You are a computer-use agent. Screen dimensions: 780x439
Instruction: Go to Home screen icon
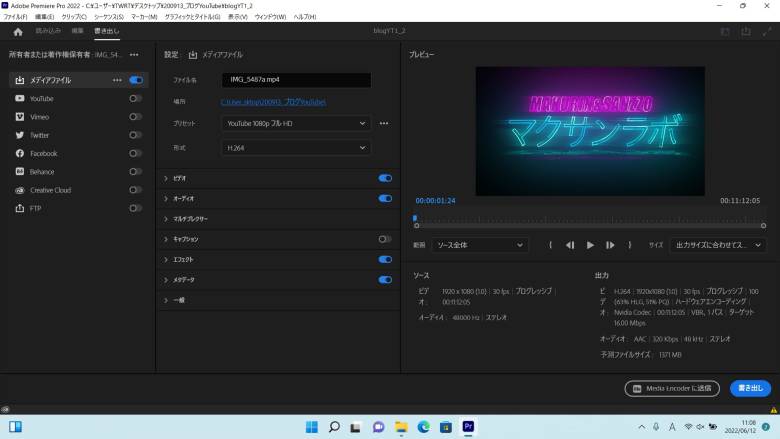click(x=18, y=32)
